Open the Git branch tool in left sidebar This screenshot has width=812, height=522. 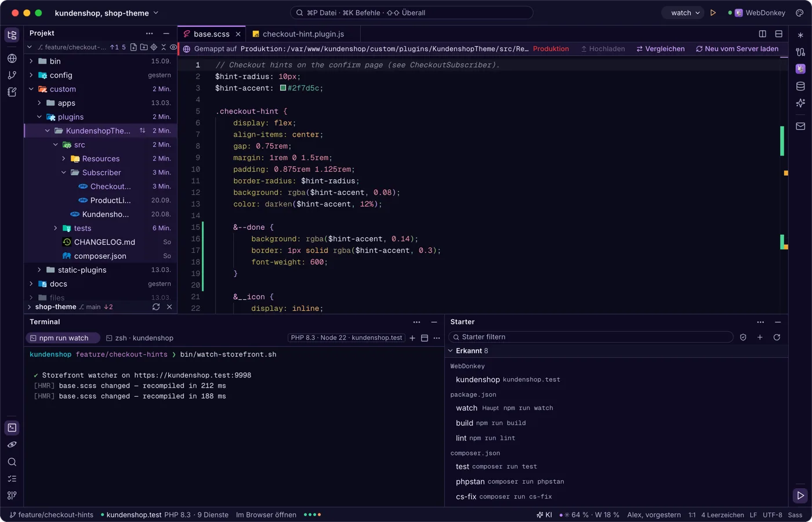tap(12, 75)
